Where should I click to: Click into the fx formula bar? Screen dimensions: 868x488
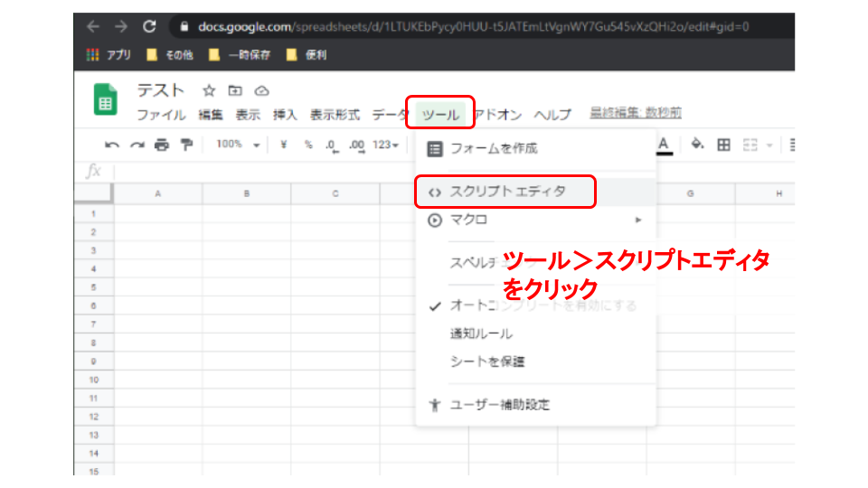[x=454, y=171]
